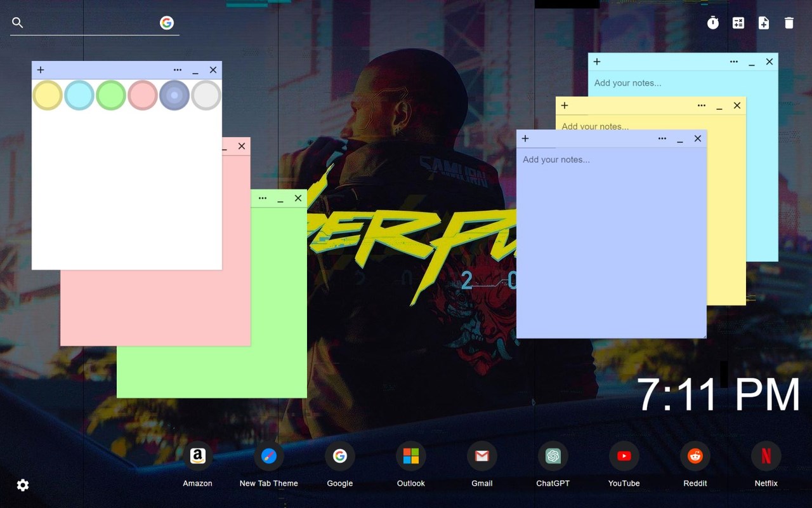Screen dimensions: 812x508
Task: Open the calculator tool
Action: coord(738,23)
